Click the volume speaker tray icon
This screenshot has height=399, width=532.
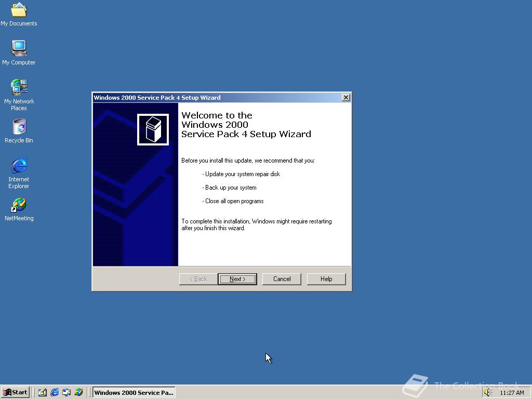tap(488, 393)
